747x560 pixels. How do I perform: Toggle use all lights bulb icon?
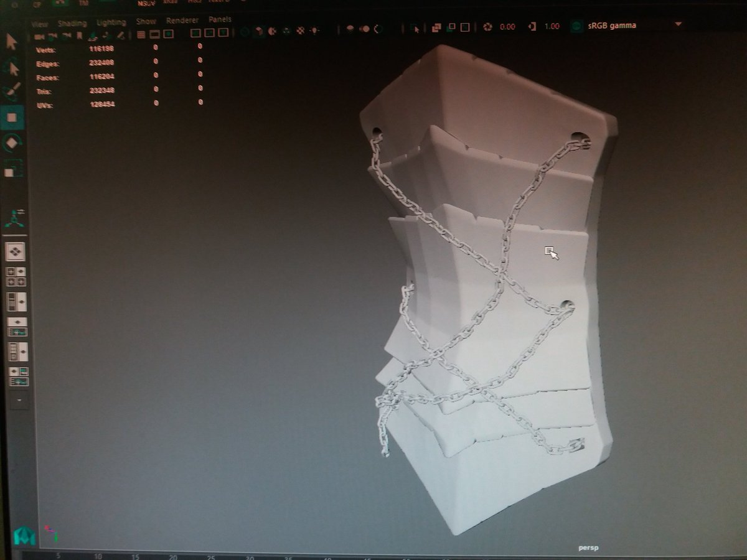click(x=316, y=30)
